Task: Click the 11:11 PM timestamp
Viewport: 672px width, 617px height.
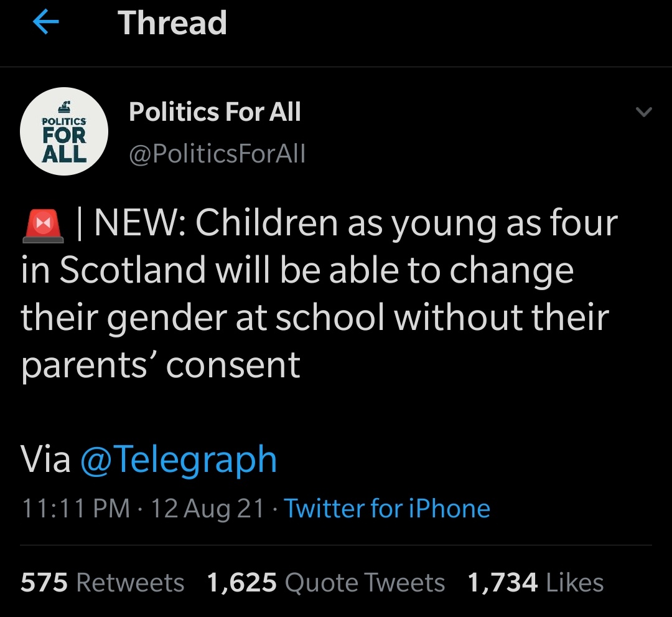Action: coord(76,509)
